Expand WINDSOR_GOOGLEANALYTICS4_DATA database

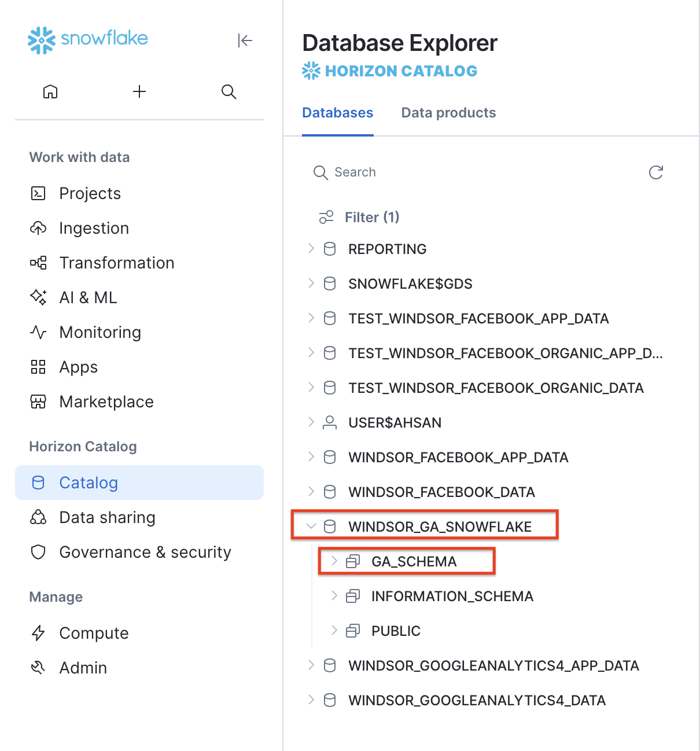[311, 700]
